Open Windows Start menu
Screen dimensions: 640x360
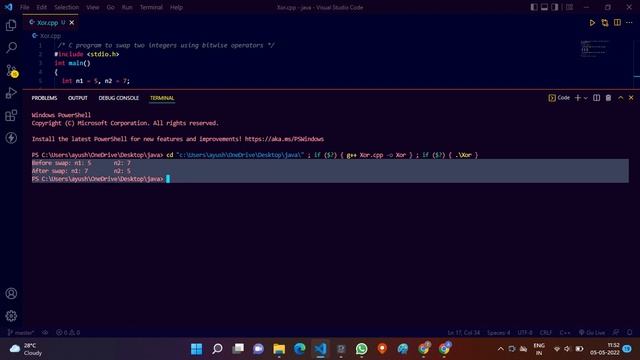click(x=196, y=349)
